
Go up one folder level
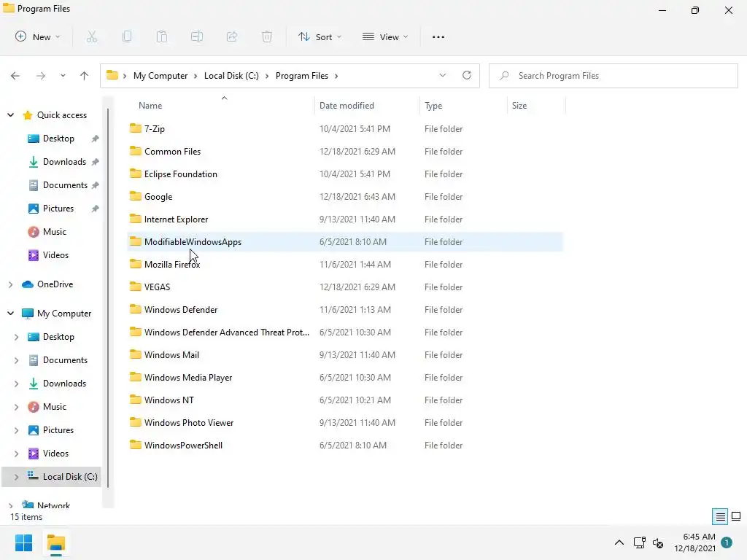[x=85, y=76]
